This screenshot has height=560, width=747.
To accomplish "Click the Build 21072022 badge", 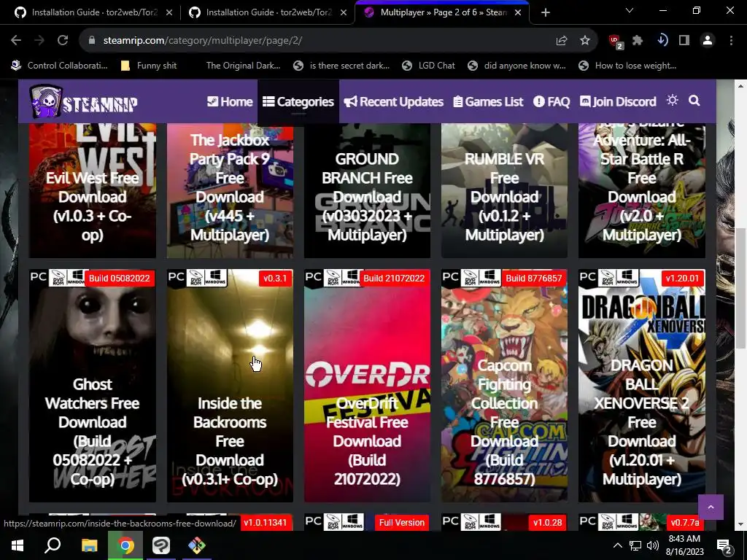I will pyautogui.click(x=394, y=278).
